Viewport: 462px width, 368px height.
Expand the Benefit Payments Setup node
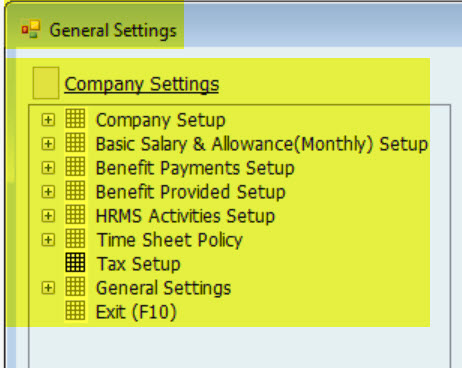(48, 168)
